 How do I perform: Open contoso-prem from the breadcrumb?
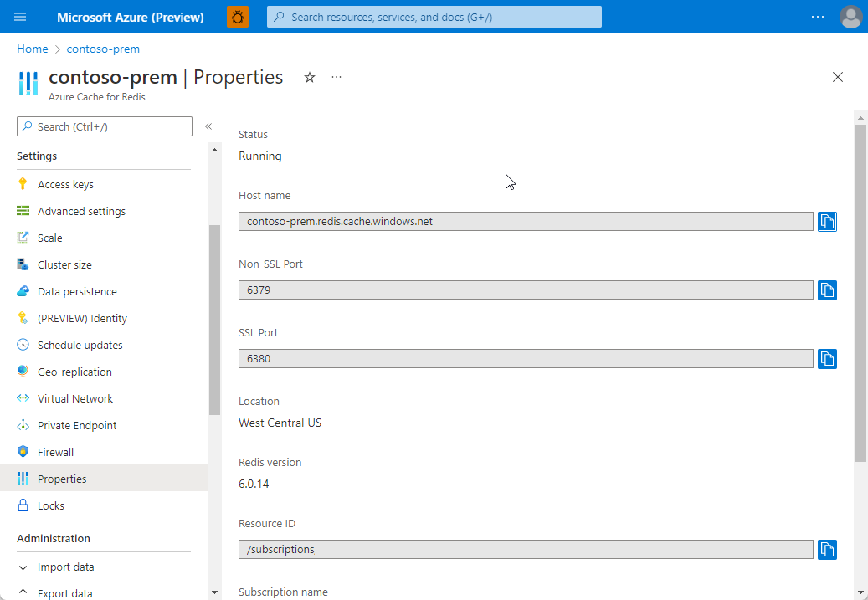[103, 49]
